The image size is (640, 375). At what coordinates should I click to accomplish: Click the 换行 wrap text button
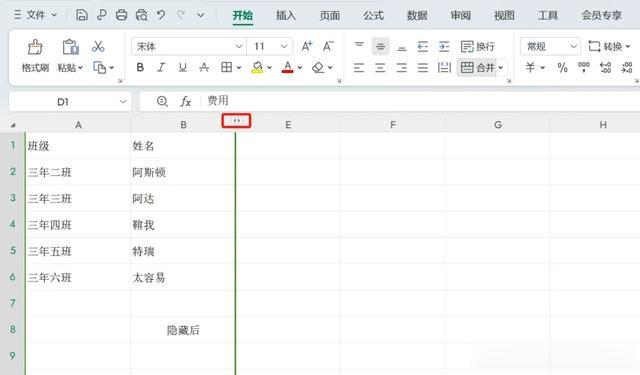tap(477, 47)
